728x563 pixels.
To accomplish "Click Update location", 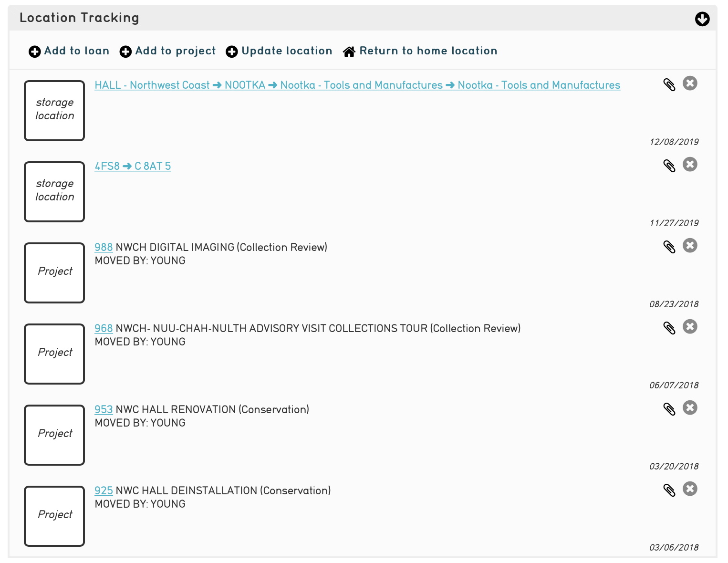I will pos(279,51).
